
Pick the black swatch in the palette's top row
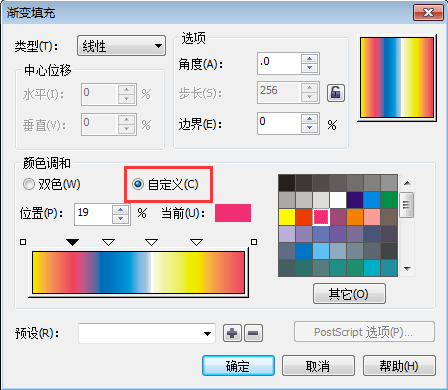coord(287,183)
